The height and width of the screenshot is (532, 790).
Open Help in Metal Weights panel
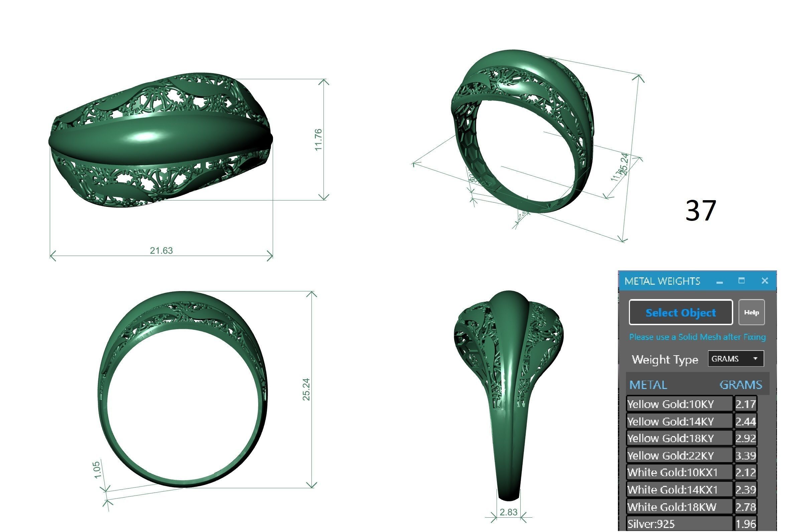click(751, 312)
